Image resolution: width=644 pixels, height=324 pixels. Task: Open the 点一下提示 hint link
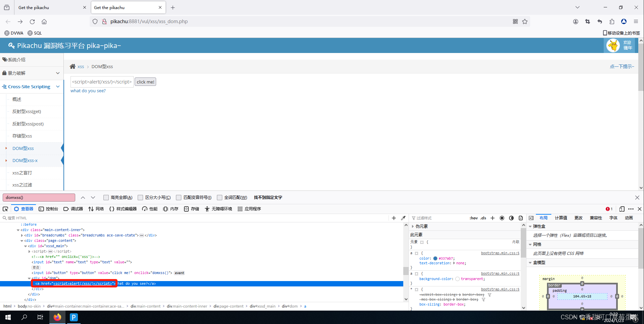(622, 66)
